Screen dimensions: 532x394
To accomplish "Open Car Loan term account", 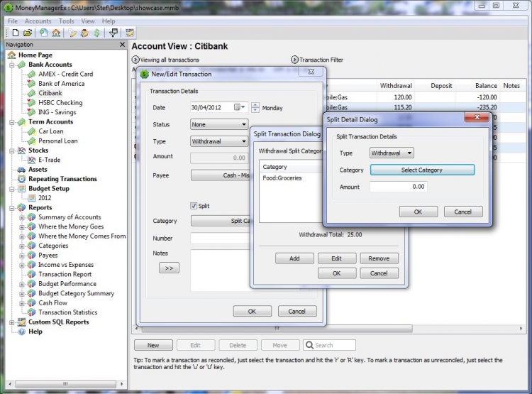I will pyautogui.click(x=51, y=131).
